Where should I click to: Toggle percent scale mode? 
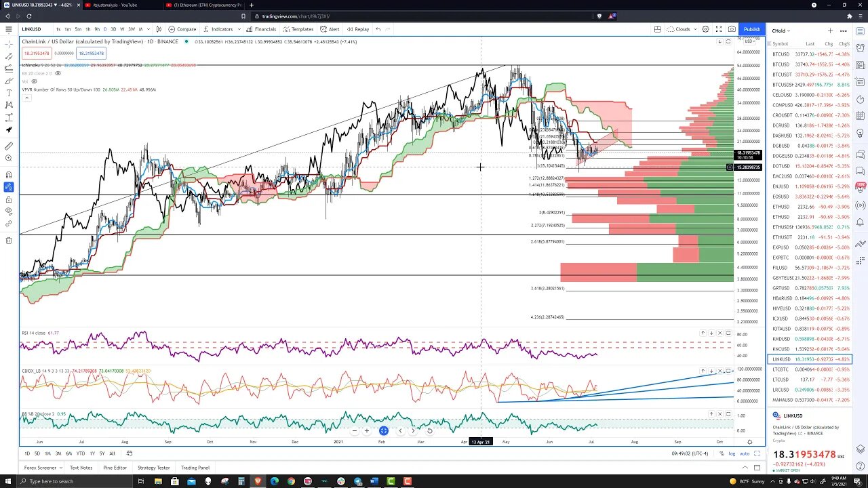click(722, 453)
